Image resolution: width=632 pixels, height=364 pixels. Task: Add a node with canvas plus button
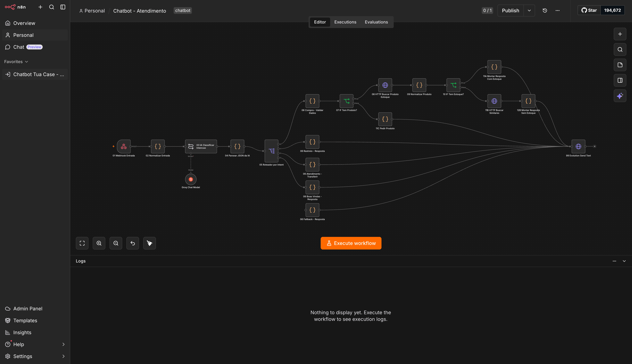pos(620,34)
